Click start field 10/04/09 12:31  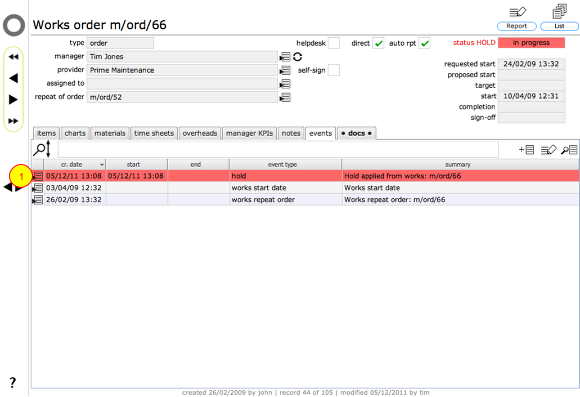(531, 96)
